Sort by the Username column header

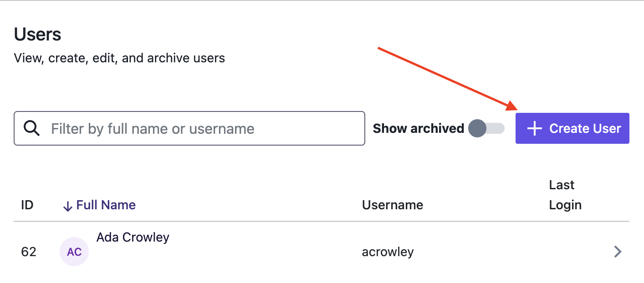point(393,205)
